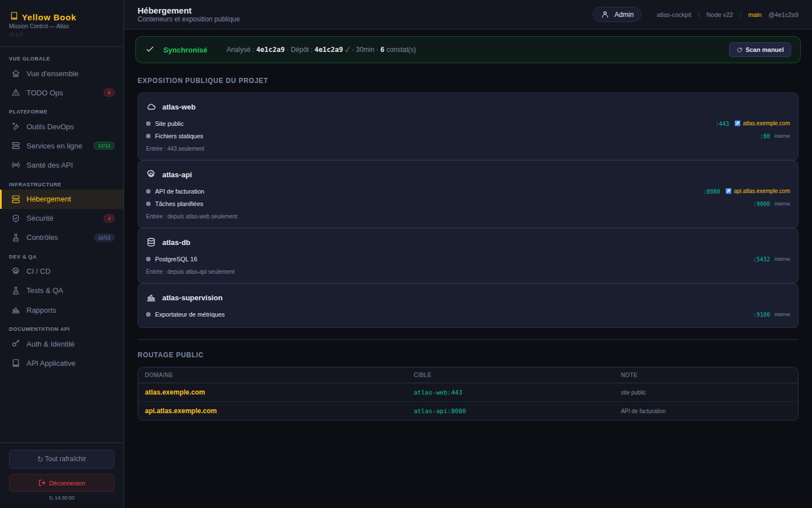Image resolution: width=812 pixels, height=508 pixels.
Task: Click atlas.exemple.com in the routing table
Action: click(x=175, y=392)
